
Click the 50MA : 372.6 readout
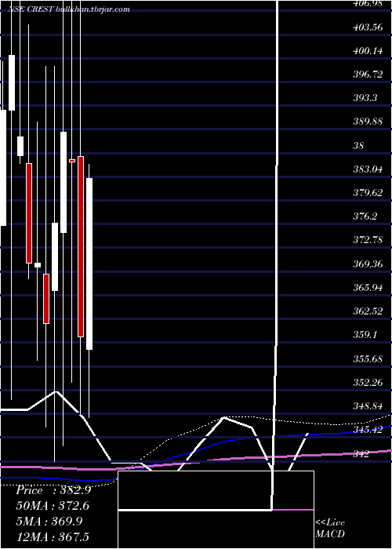click(53, 506)
